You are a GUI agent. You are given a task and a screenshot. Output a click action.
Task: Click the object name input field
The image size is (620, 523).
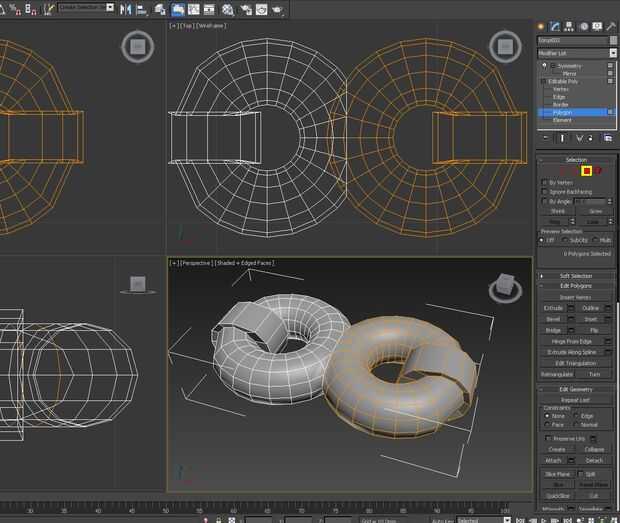tap(570, 40)
